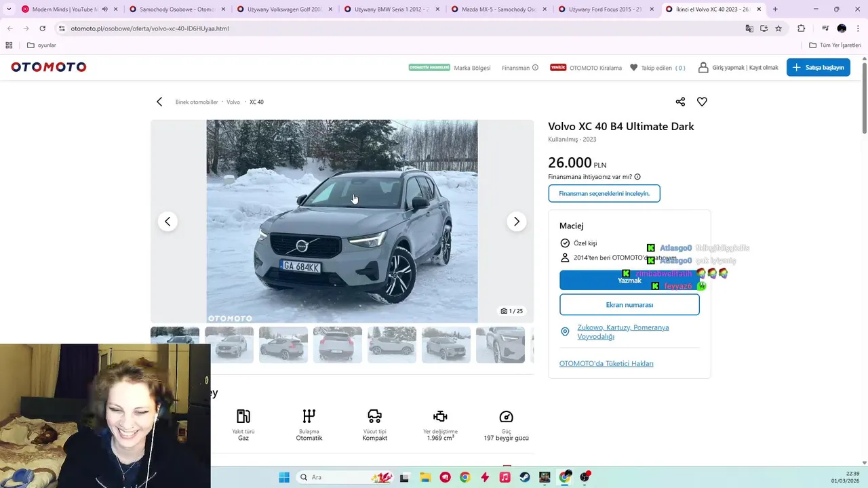The image size is (868, 488).
Task: Open File Explorer from the taskbar
Action: pyautogui.click(x=425, y=477)
